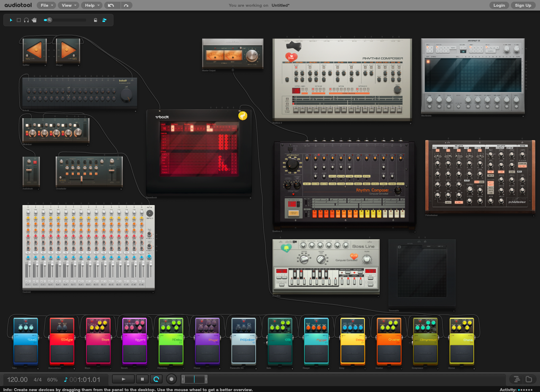The height and width of the screenshot is (392, 540).
Task: Choose the hand pan tool
Action: click(x=34, y=20)
